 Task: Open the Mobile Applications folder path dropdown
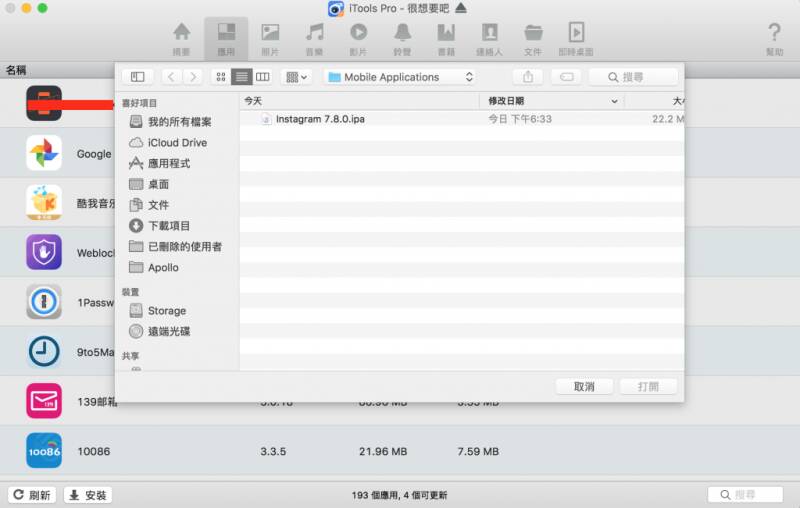pyautogui.click(x=400, y=77)
